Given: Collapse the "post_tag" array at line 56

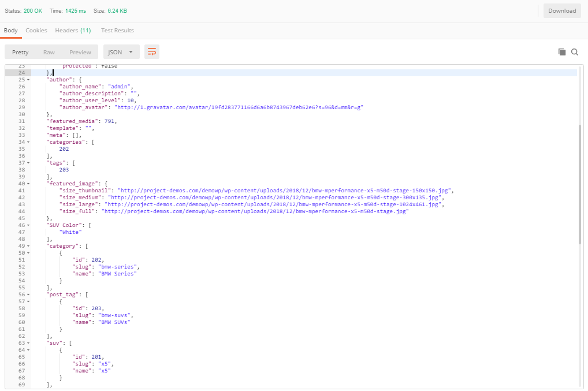Looking at the screenshot, I should point(28,295).
